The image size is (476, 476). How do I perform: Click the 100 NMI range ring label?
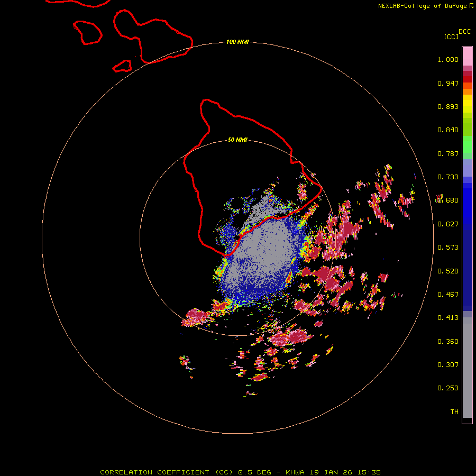(x=237, y=42)
